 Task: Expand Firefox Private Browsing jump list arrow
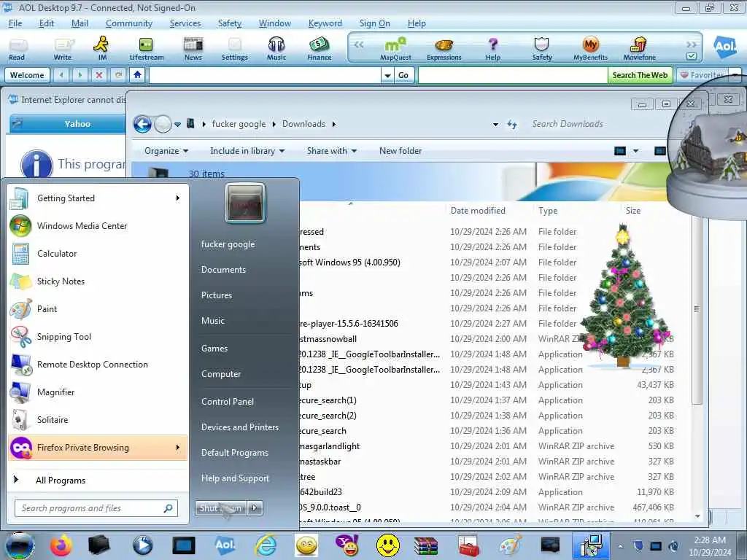click(x=178, y=448)
